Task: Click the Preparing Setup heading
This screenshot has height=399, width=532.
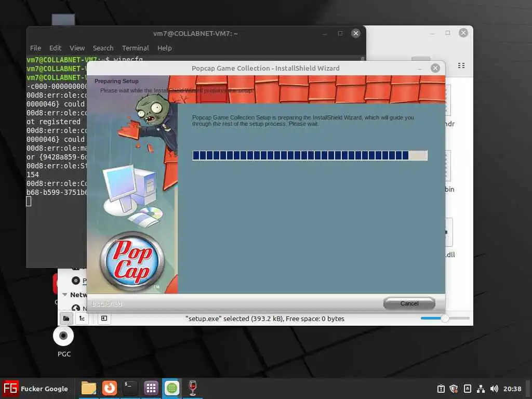Action: (116, 81)
